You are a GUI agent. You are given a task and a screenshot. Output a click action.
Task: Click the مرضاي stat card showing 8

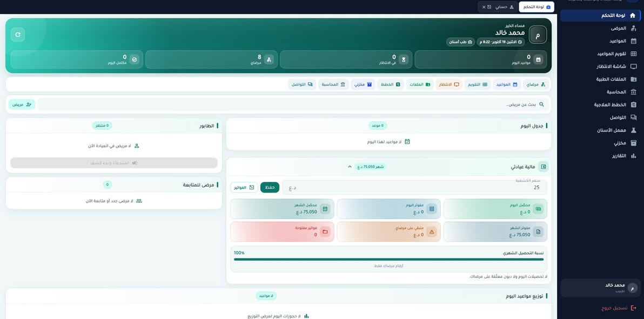click(x=211, y=59)
